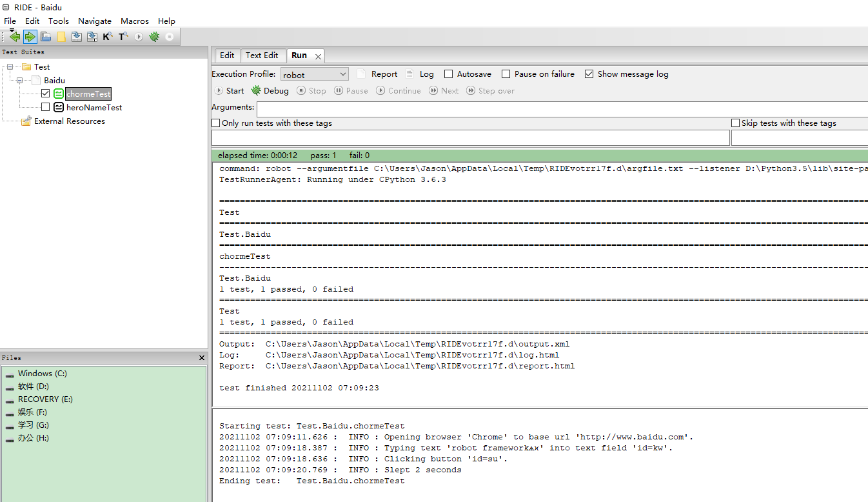The width and height of the screenshot is (868, 502).
Task: Open Report via its page icon
Action: 362,74
